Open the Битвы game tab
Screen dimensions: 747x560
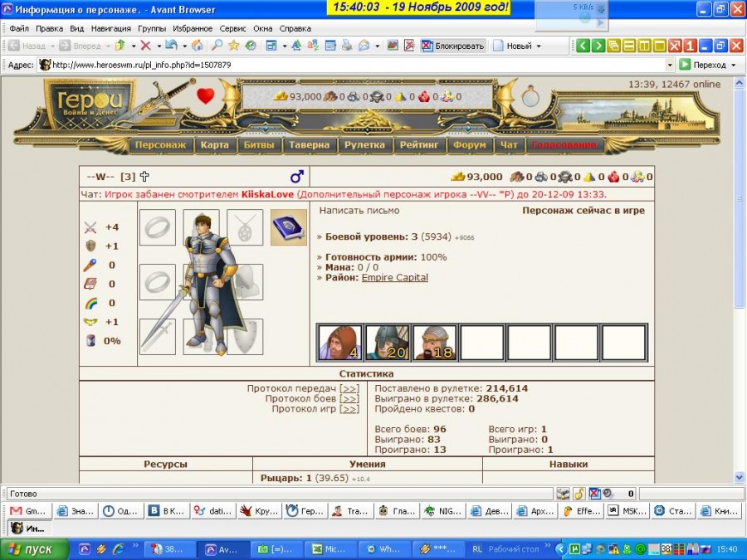[259, 144]
